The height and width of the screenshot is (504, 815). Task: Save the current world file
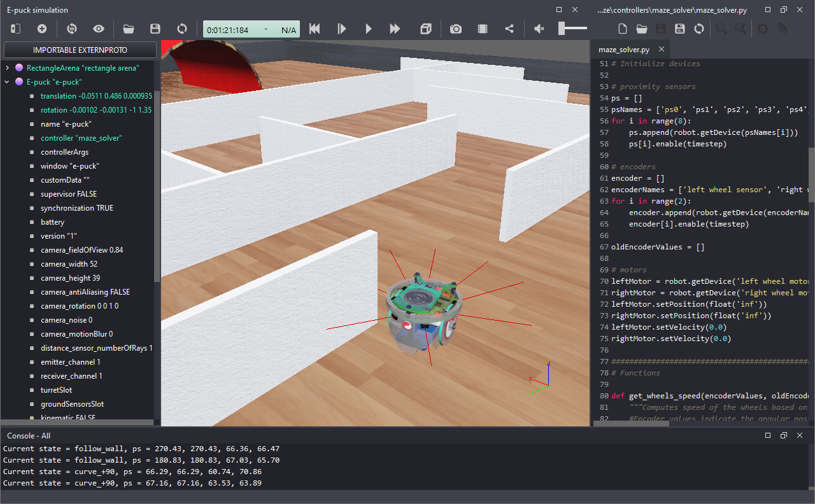click(x=155, y=29)
